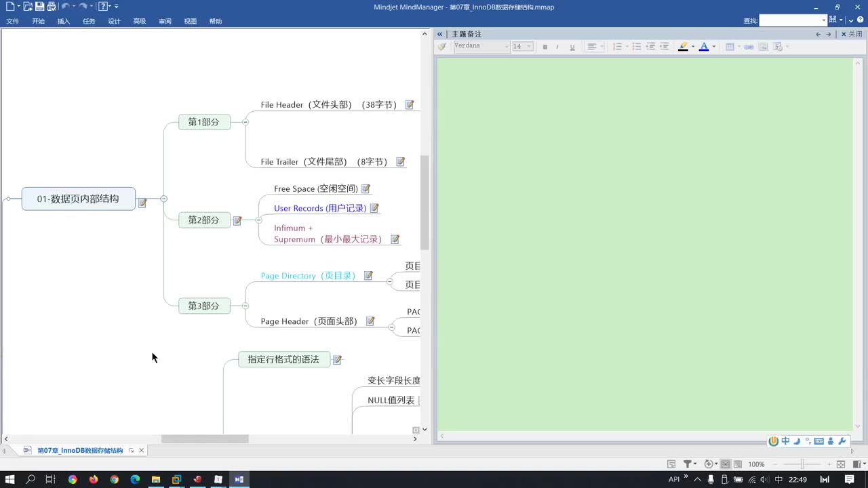This screenshot has width=868, height=488.
Task: Select the User Records (用户记录) topic
Action: tap(320, 209)
